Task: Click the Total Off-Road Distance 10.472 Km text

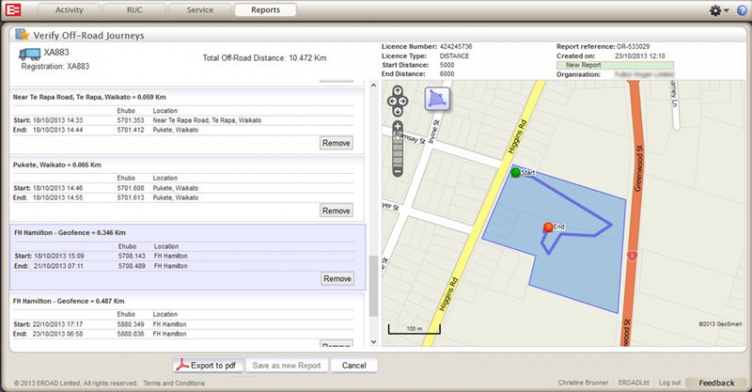Action: [x=264, y=58]
